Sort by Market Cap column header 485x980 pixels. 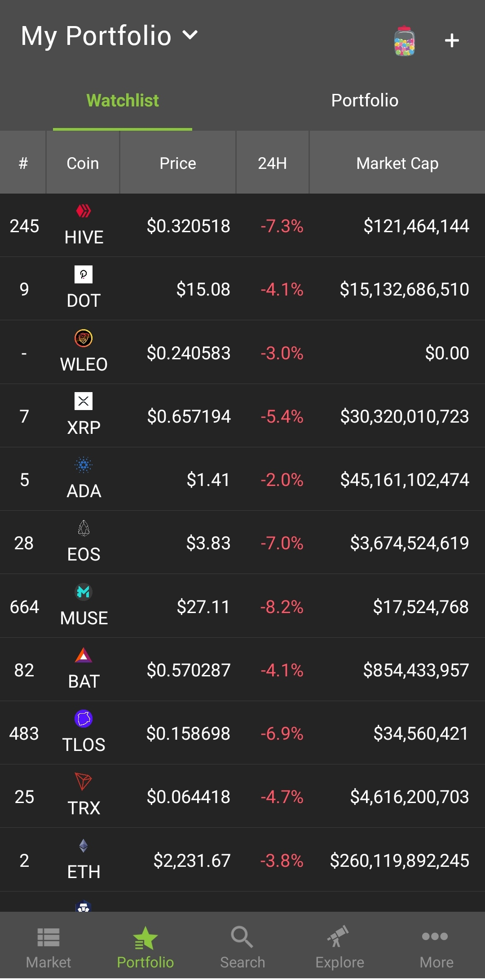397,163
